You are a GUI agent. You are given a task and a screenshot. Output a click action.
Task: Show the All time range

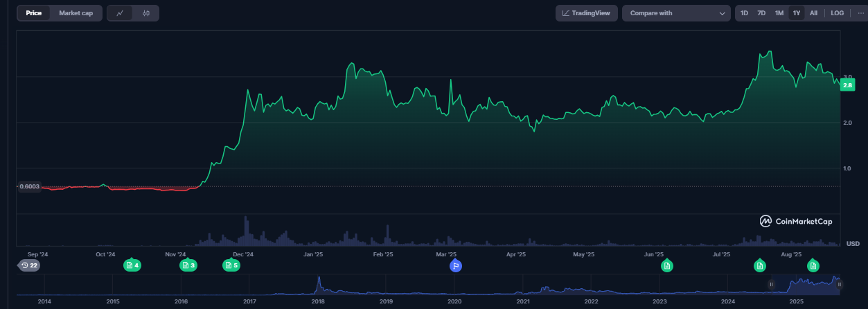pyautogui.click(x=813, y=13)
